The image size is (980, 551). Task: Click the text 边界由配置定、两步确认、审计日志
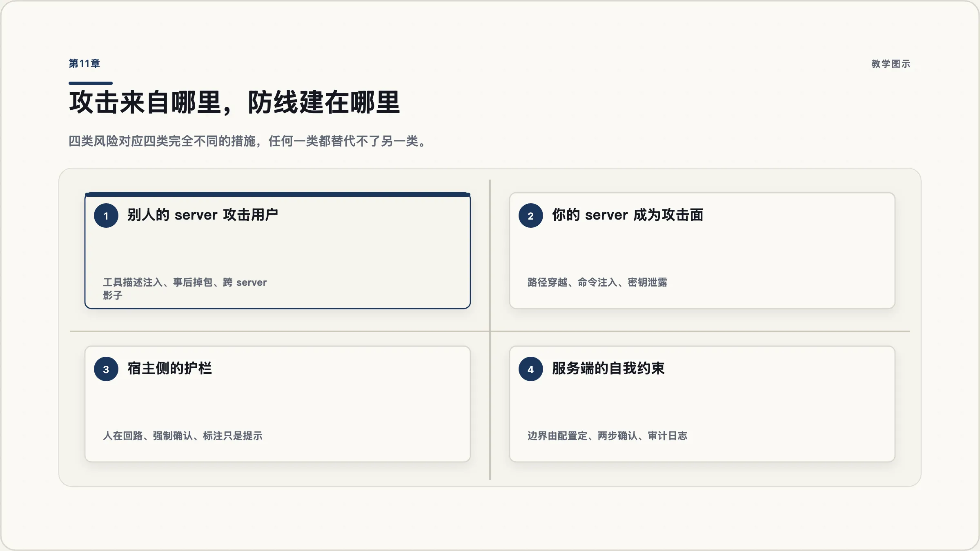(607, 435)
